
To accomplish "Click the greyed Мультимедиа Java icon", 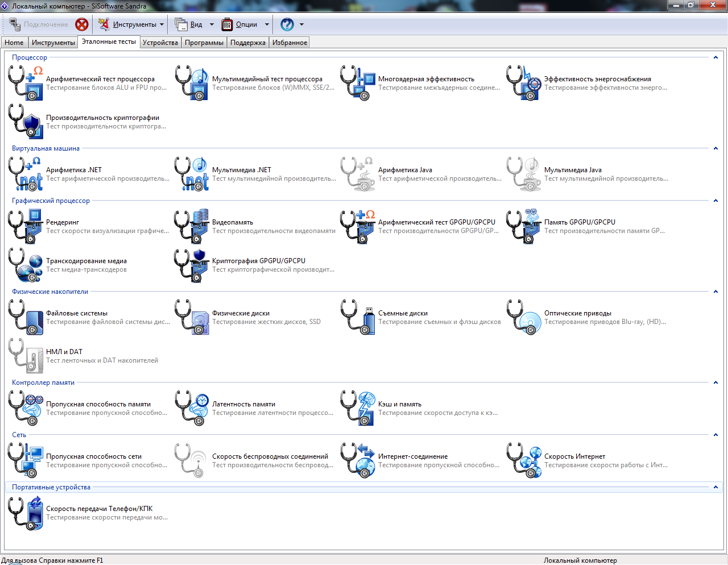I will pos(524,174).
